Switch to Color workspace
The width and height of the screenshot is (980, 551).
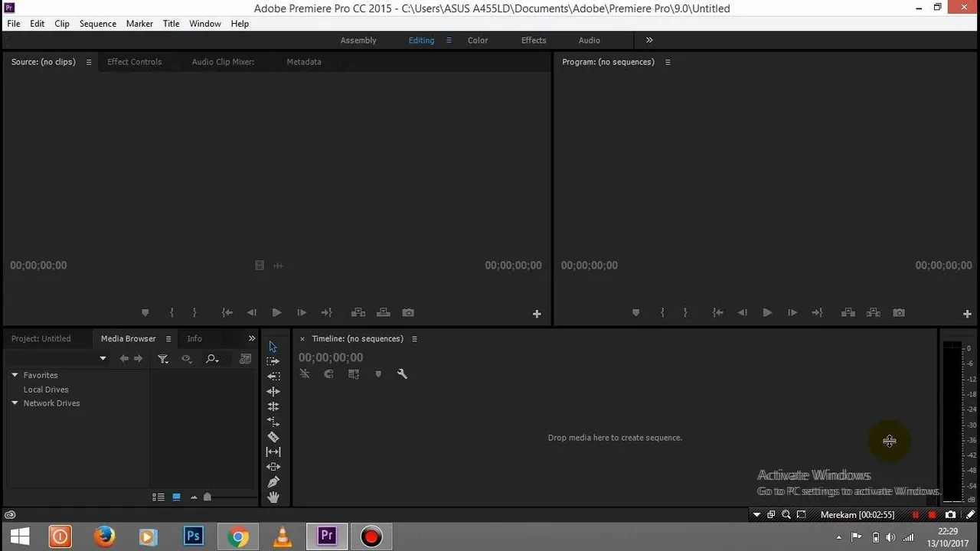click(x=478, y=41)
